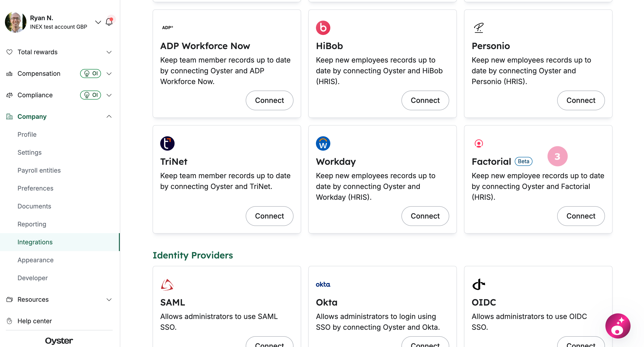
Task: Click the OI badge next to Compensation
Action: tap(90, 74)
